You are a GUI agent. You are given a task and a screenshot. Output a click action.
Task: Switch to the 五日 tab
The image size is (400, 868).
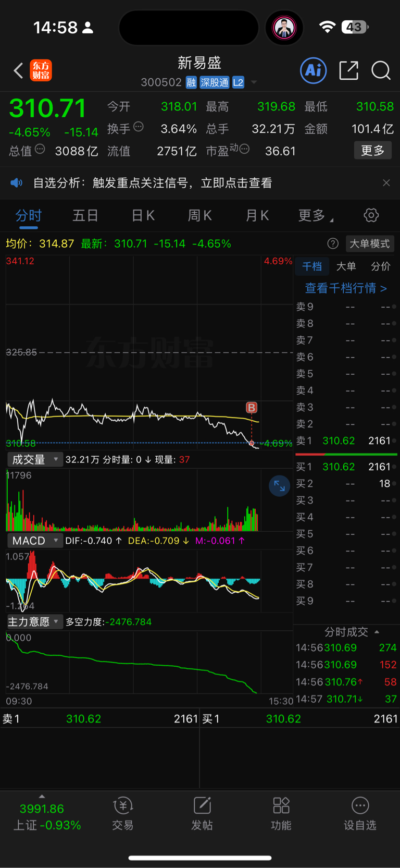85,215
